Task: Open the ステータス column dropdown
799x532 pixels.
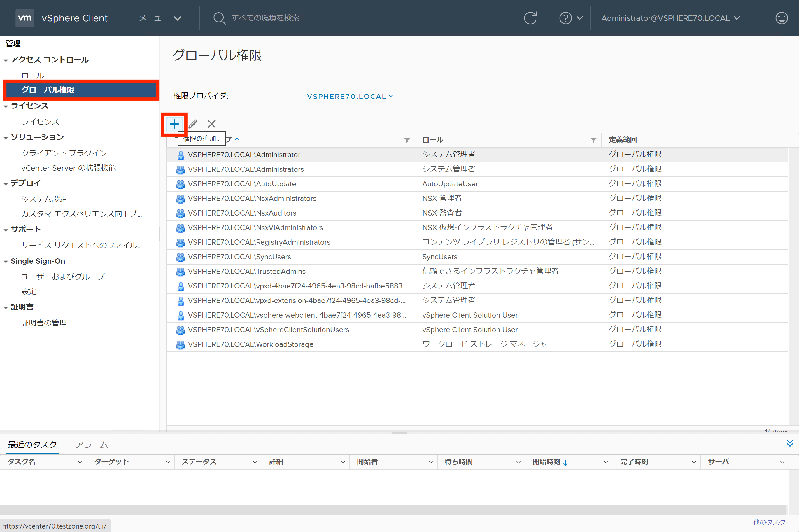Action: (x=255, y=462)
